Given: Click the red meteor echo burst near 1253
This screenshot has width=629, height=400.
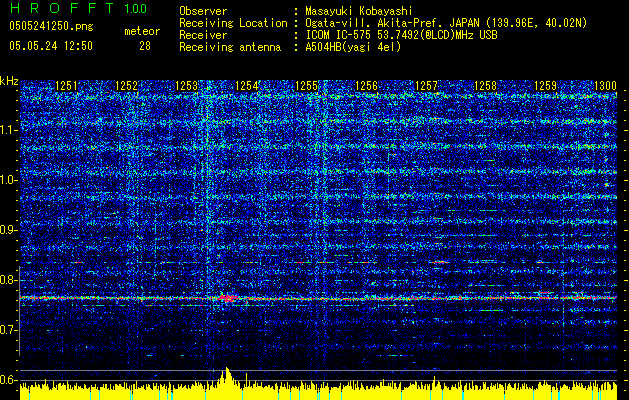Looking at the screenshot, I should click(228, 298).
